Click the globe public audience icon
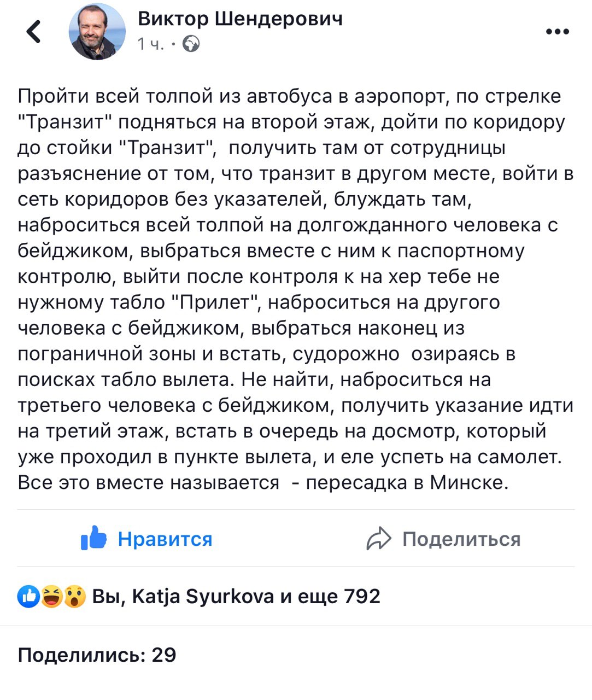Image resolution: width=592 pixels, height=700 pixels. [x=191, y=44]
